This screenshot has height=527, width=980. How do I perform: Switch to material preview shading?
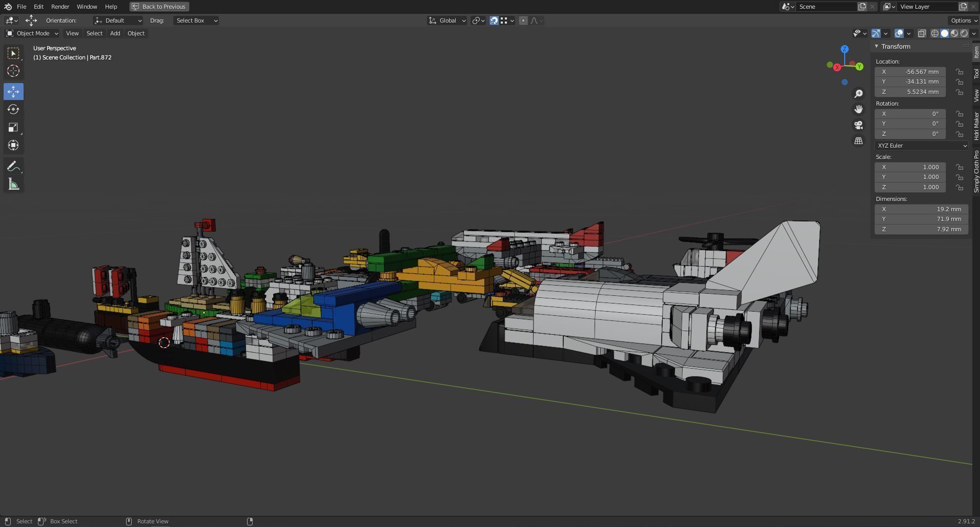click(954, 33)
